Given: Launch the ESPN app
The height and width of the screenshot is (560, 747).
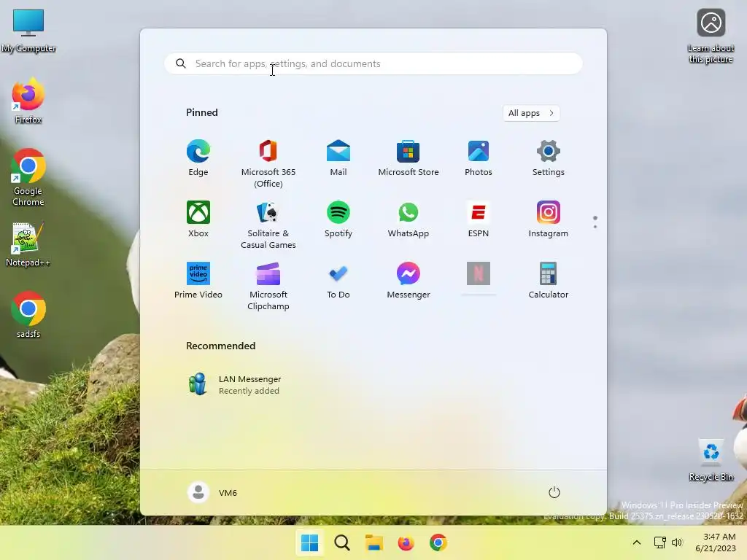Looking at the screenshot, I should tap(479, 219).
